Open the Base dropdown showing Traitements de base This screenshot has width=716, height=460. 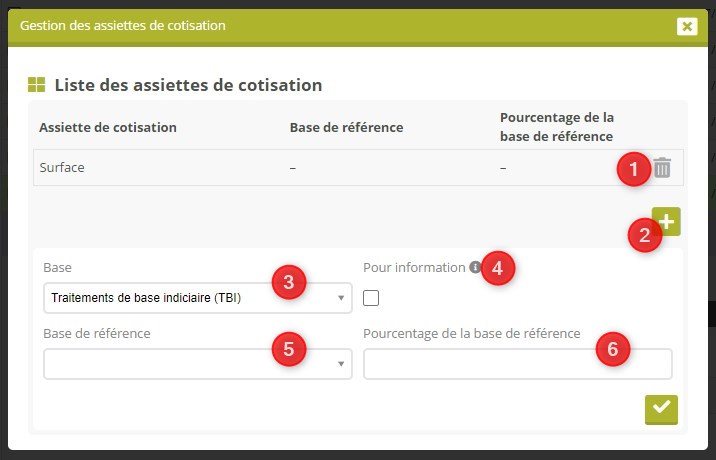197,298
